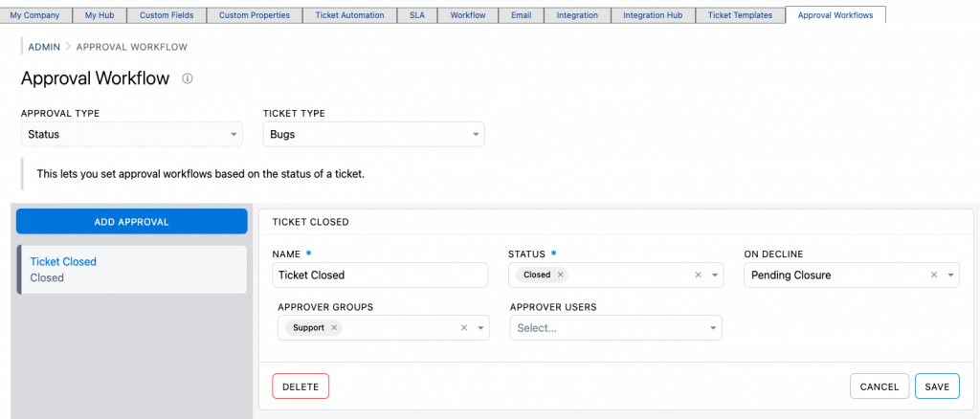Open the Ticket Type dropdown

[x=373, y=135]
